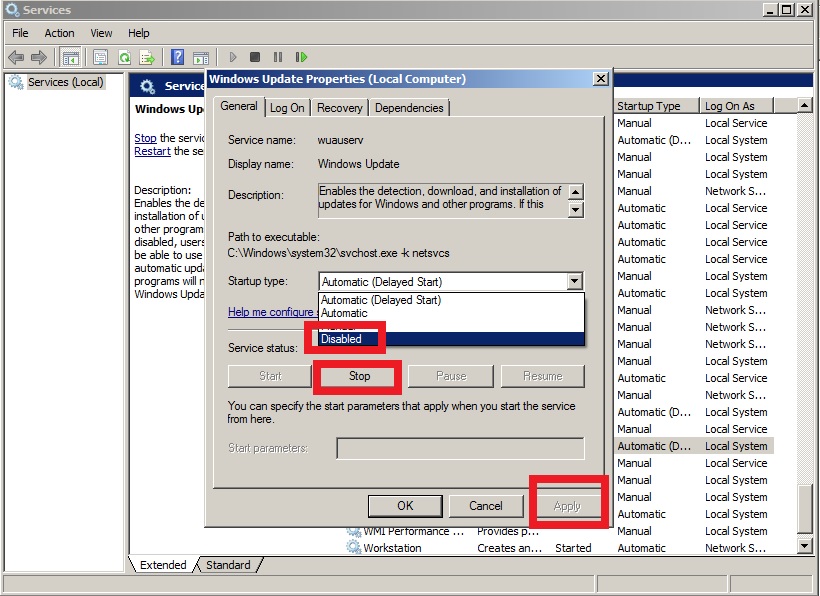
Task: Click the Export List toolbar icon
Action: click(147, 57)
